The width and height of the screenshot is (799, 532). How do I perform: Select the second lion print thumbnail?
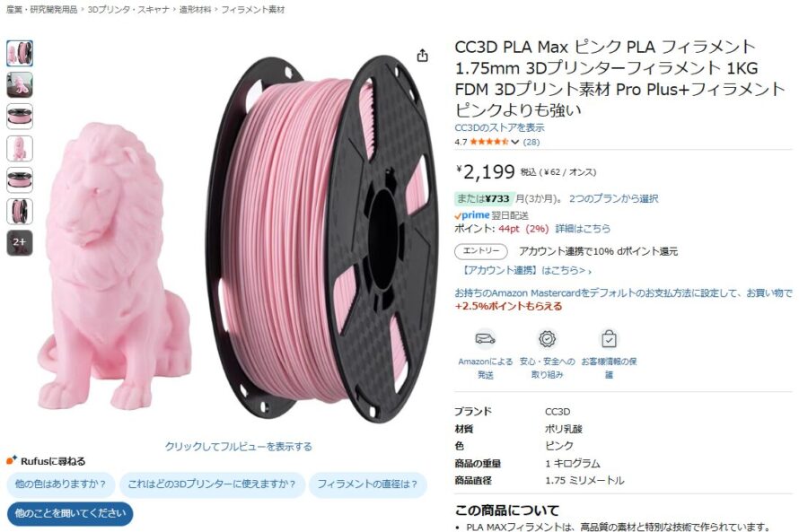pyautogui.click(x=20, y=85)
